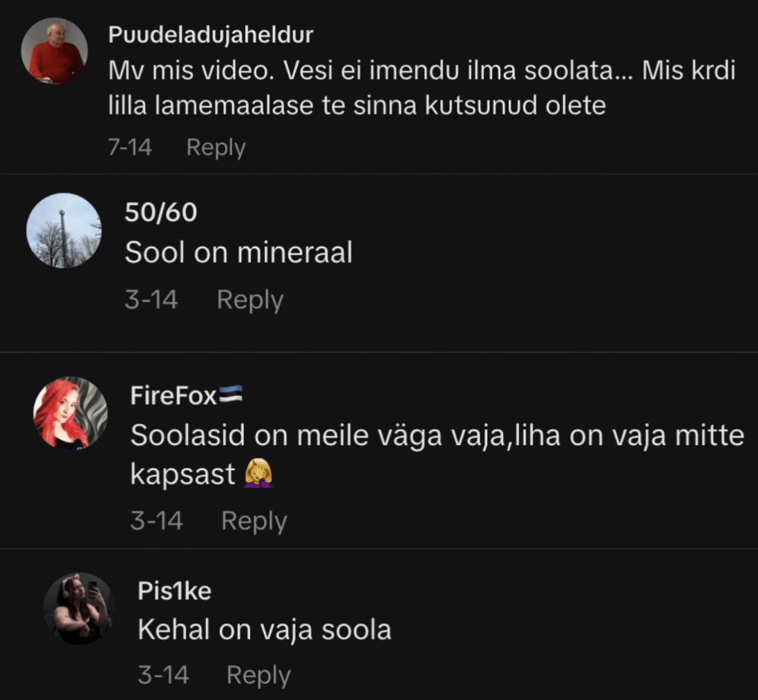758x700 pixels.
Task: Open FireFox's red-haired avatar
Action: 70,413
